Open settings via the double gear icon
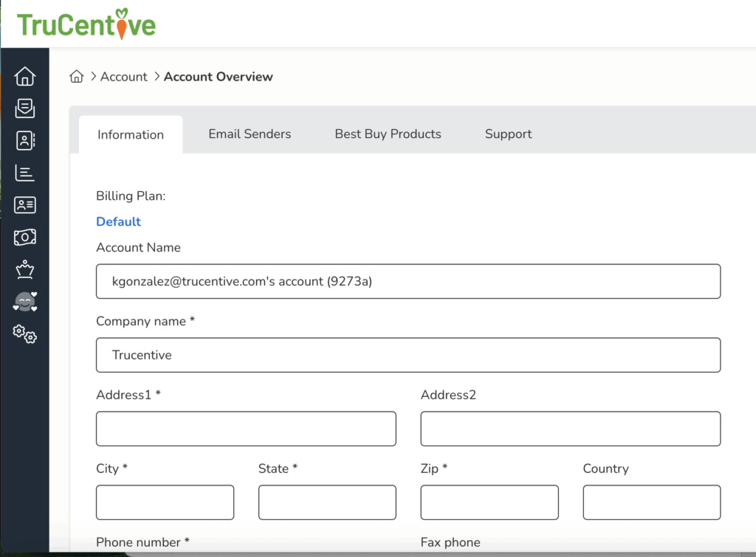Screen dimensions: 756x557 pos(24,334)
